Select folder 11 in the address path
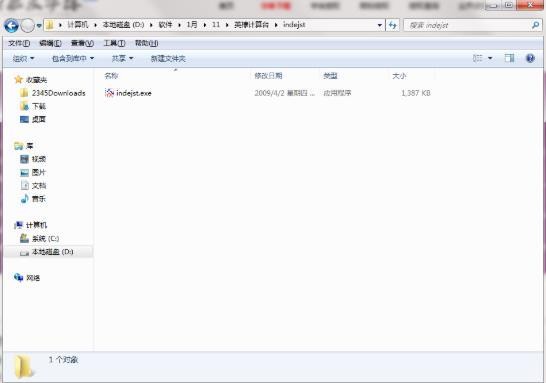This screenshot has height=383, width=546. (x=216, y=25)
